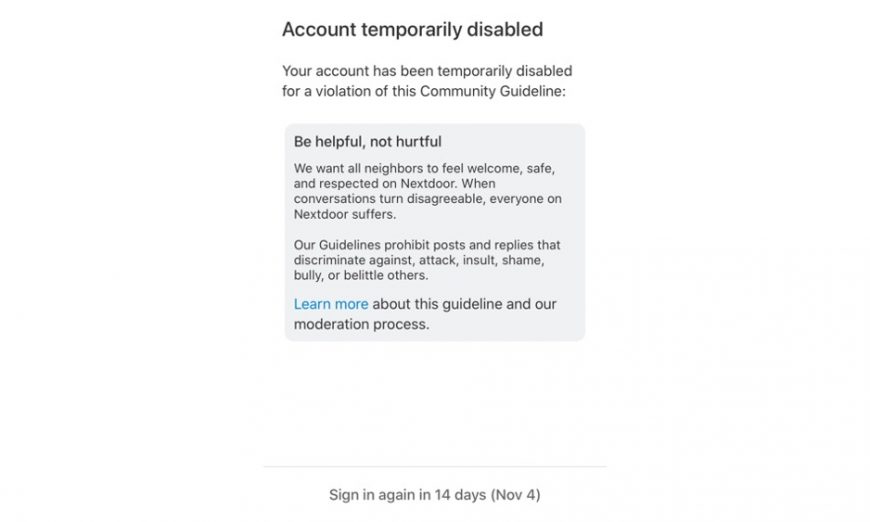Select the Be helpful, not hurtful title
This screenshot has width=870, height=522.
(367, 142)
